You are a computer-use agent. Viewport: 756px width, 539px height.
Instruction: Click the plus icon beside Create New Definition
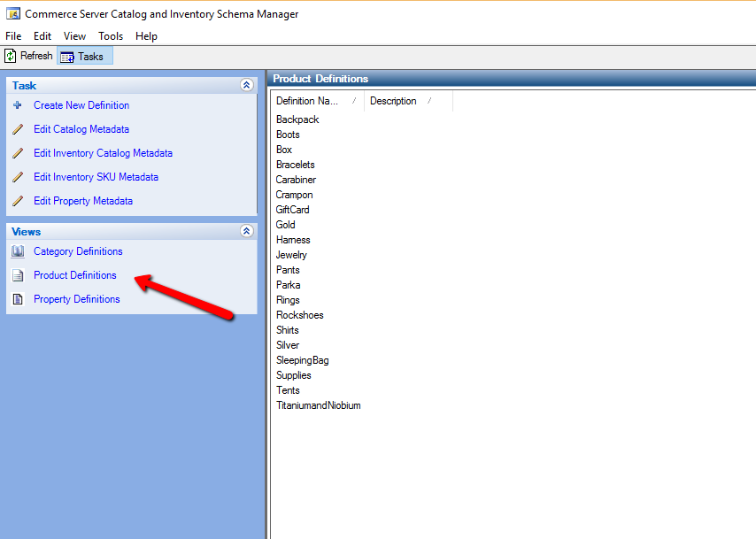18,105
